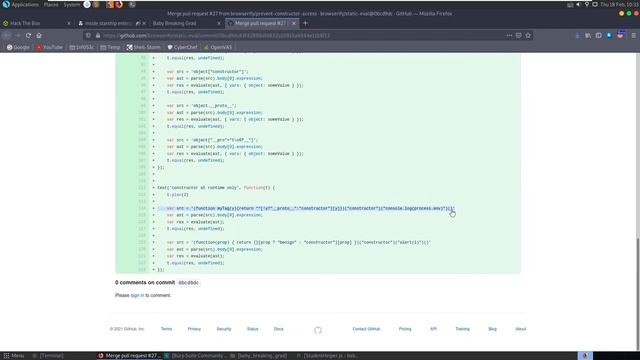Select the Merge pull request #27 tab
Viewport: 640px width, 360px height.
pyautogui.click(x=262, y=23)
